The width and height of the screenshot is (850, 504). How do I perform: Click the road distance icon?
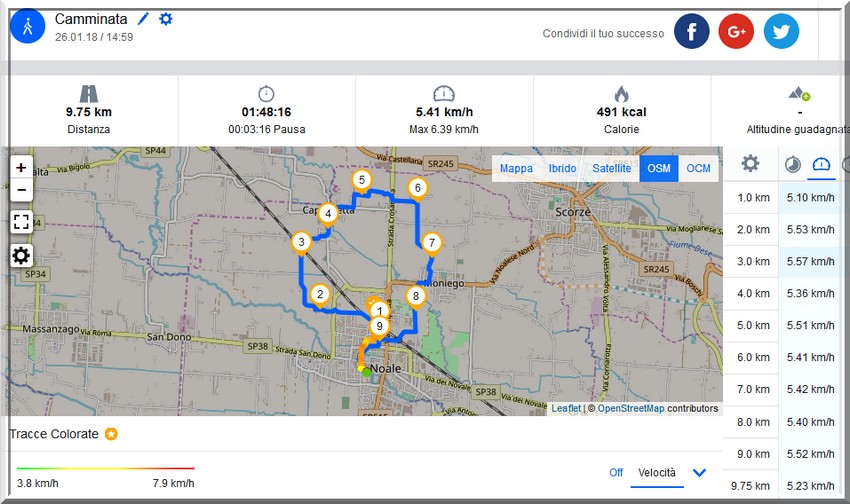point(89,94)
